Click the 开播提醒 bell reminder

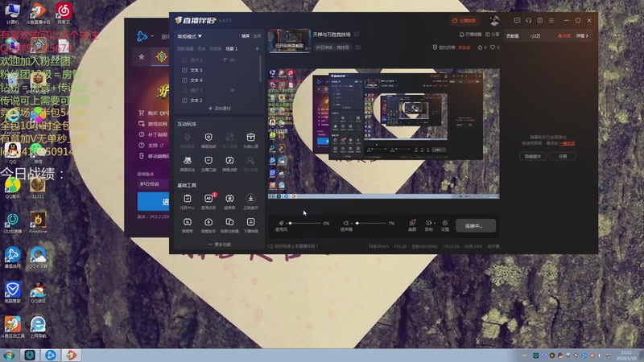470,35
